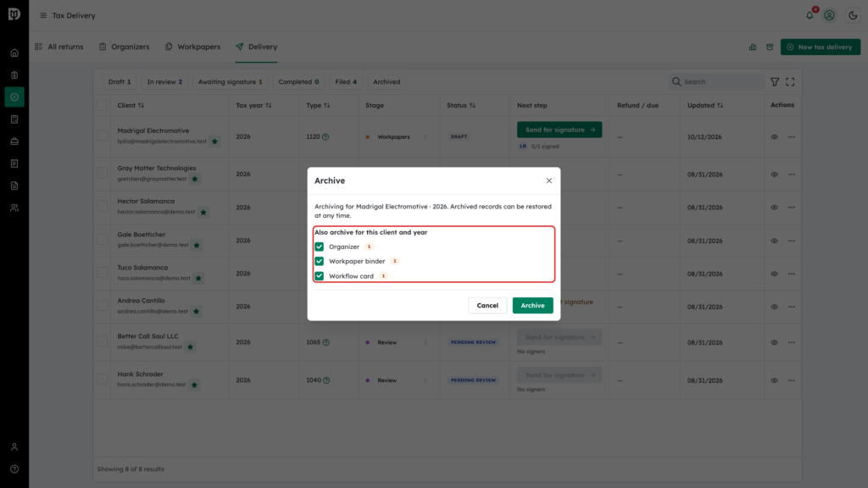Open the team members icon in sidebar

pos(14,208)
